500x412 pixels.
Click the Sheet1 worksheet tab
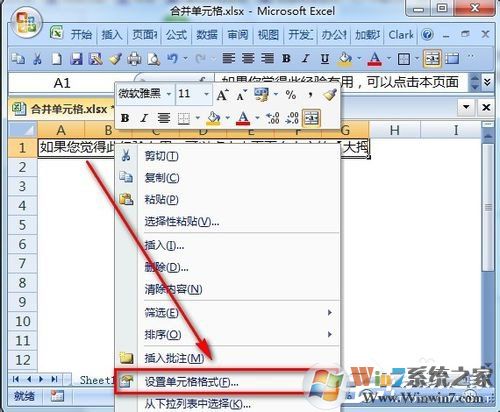pos(97,380)
